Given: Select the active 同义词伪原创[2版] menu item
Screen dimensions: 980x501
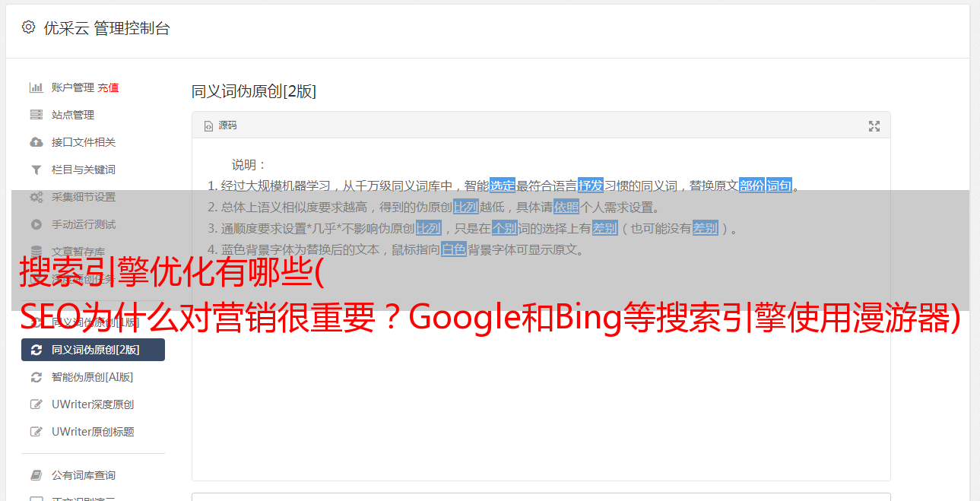Looking at the screenshot, I should [93, 350].
